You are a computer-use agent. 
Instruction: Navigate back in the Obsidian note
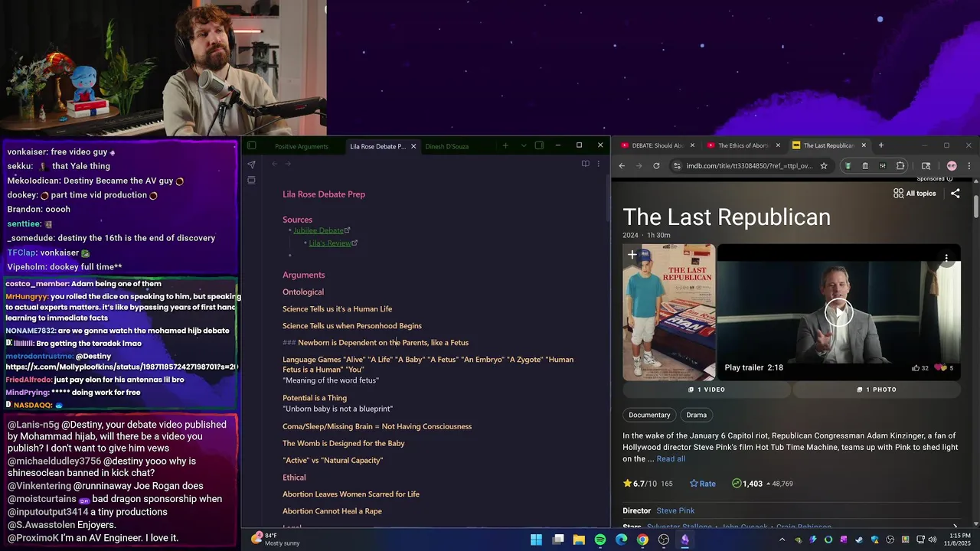[x=274, y=164]
